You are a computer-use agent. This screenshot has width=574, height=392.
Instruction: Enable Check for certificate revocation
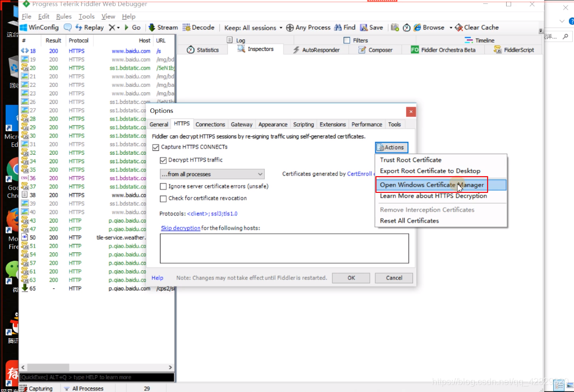[163, 199]
